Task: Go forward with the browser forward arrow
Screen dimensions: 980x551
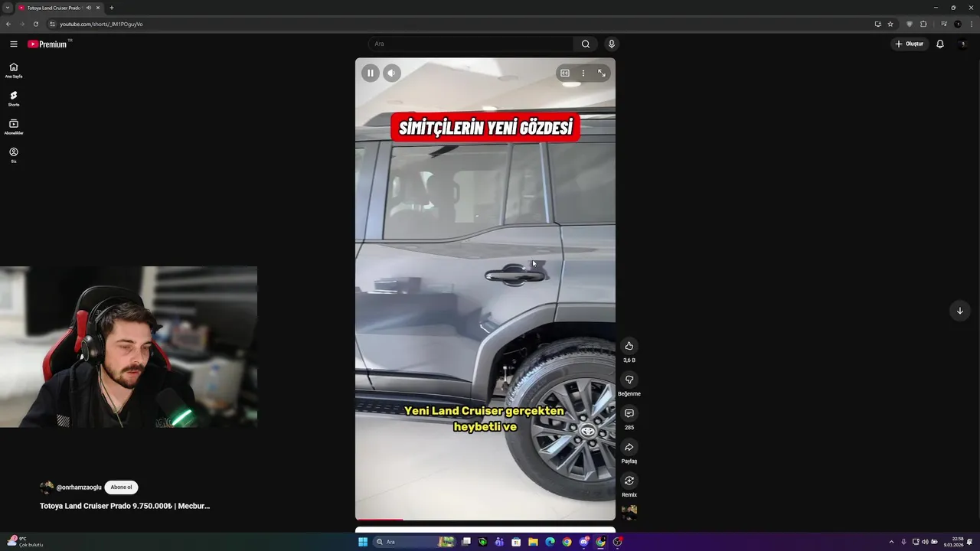Action: coord(22,24)
